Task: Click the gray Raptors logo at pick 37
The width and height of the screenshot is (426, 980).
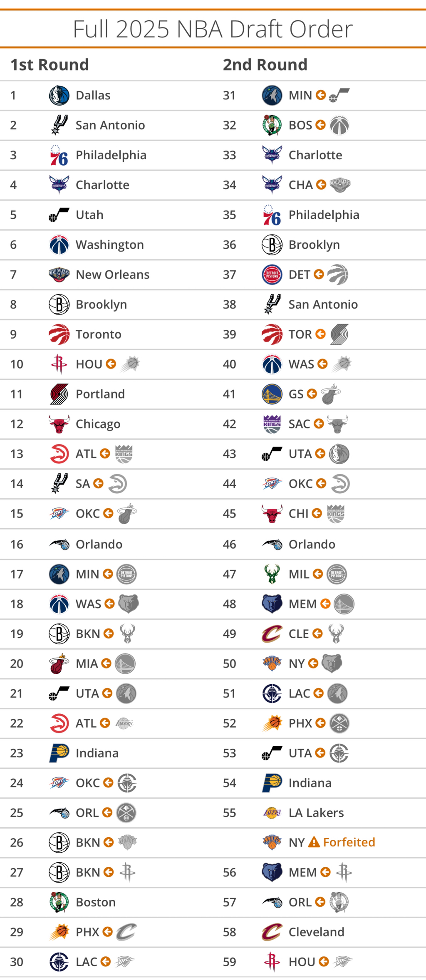Action: pos(337,275)
